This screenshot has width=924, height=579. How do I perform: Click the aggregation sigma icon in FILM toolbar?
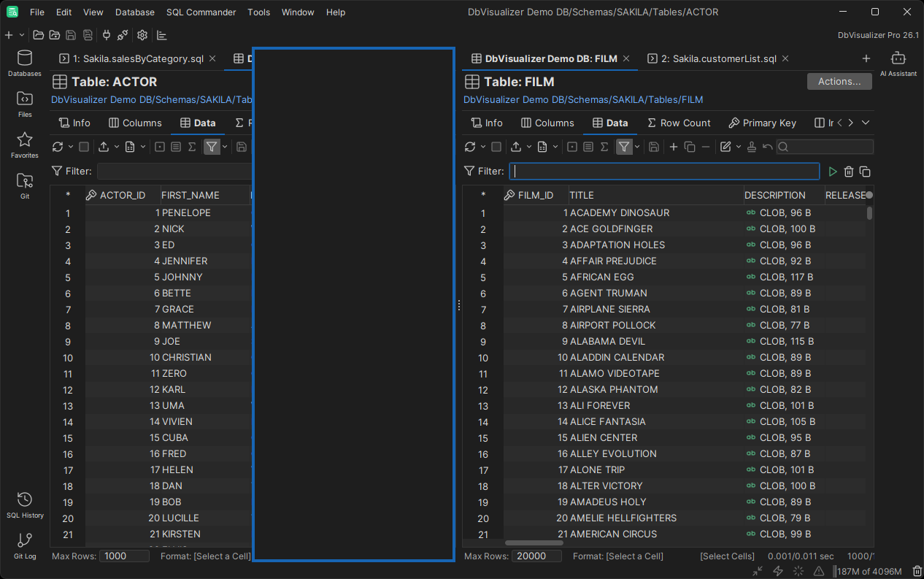(x=604, y=147)
